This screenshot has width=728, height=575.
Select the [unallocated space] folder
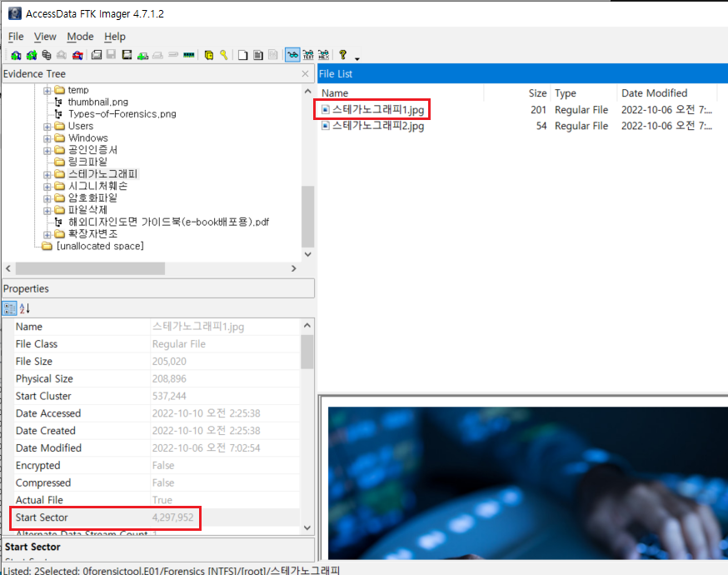(100, 246)
